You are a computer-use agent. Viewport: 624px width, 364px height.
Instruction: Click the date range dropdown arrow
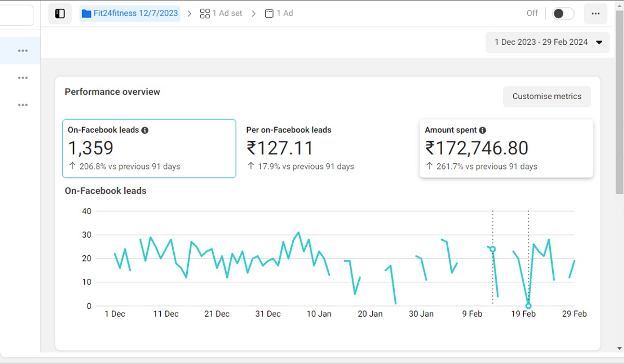(600, 43)
